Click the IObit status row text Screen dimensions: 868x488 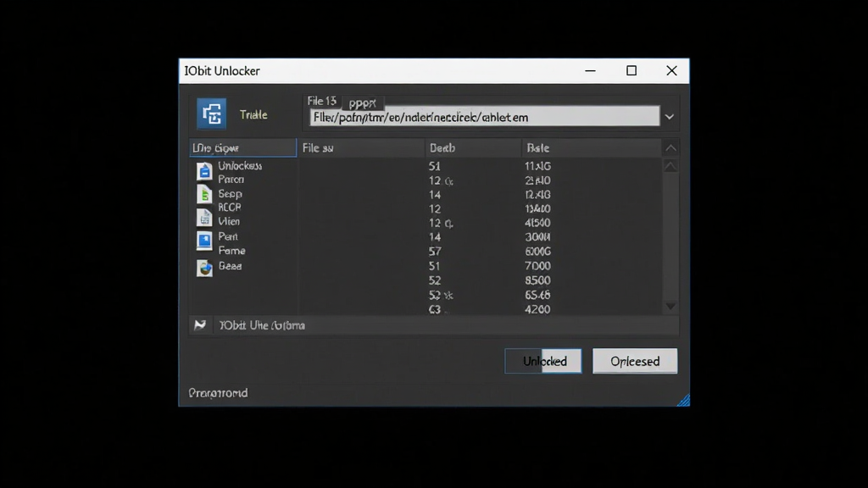pos(262,325)
